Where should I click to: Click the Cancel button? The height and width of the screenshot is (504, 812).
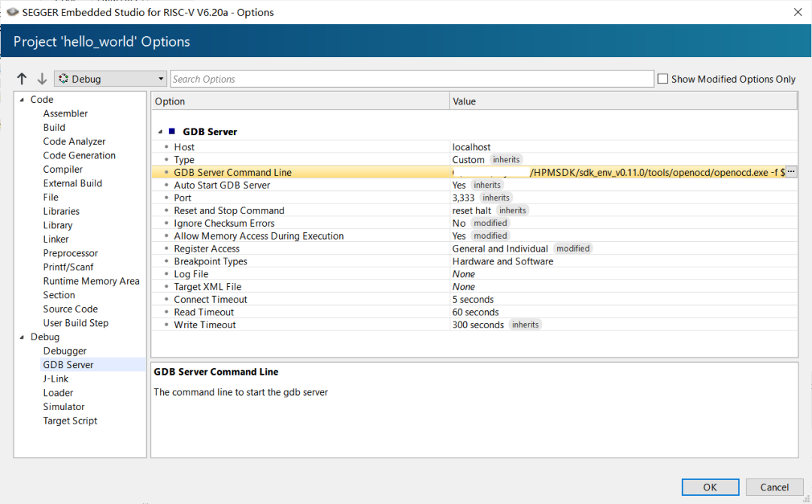(x=774, y=487)
